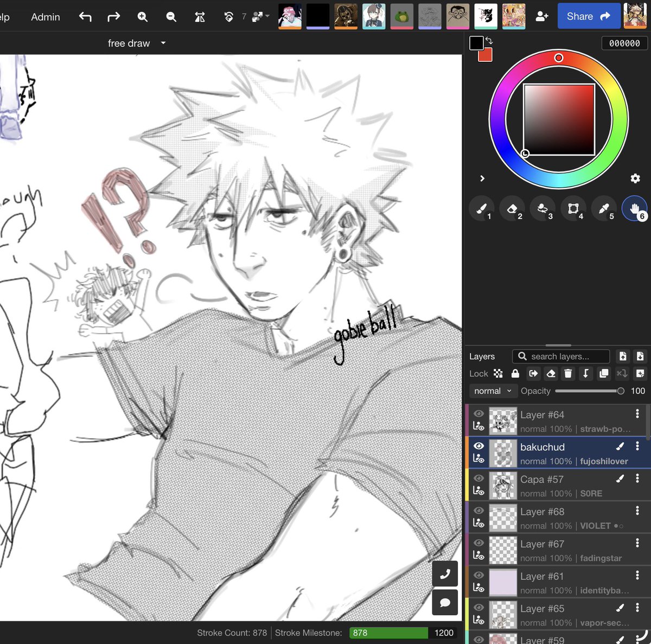Click the cut selection to layer icon
651x644 pixels.
pyautogui.click(x=622, y=373)
